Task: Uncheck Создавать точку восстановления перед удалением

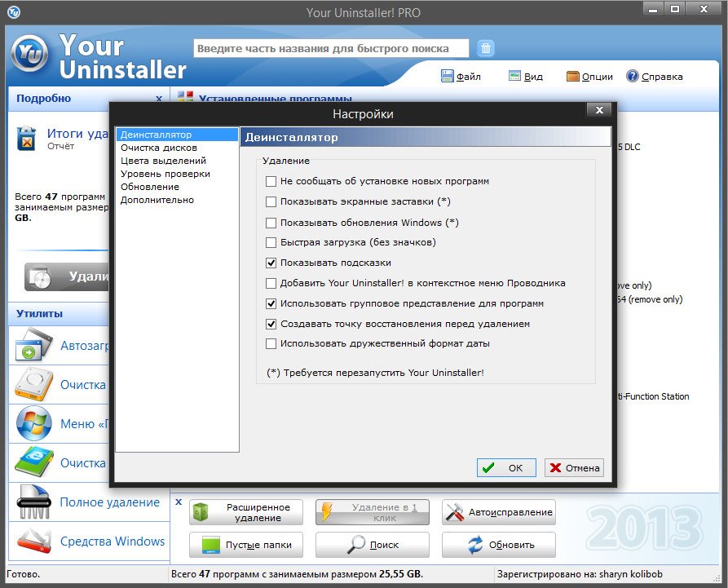Action: point(271,325)
